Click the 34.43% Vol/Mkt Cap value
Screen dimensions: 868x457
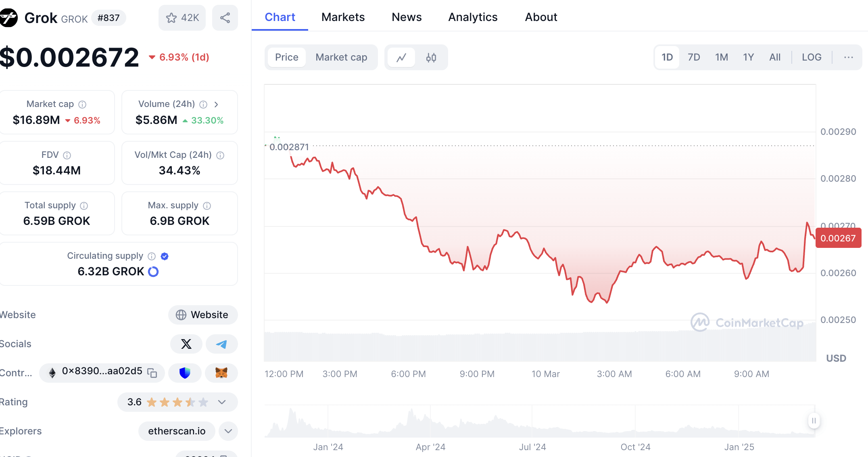pyautogui.click(x=179, y=170)
